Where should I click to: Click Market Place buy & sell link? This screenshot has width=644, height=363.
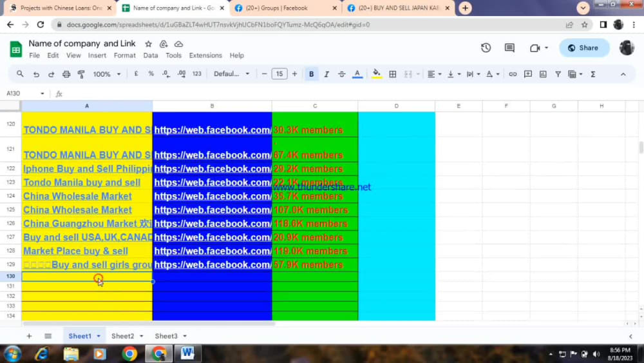coord(75,251)
